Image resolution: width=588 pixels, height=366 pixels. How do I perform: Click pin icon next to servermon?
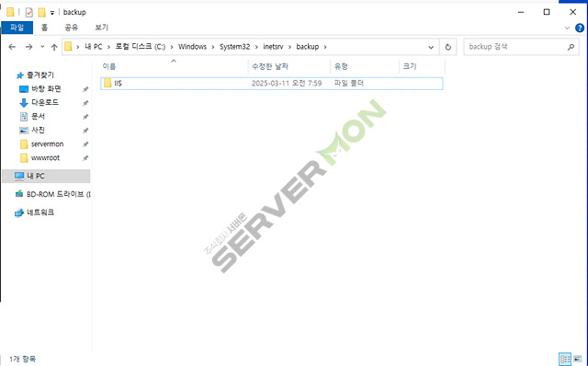coord(85,144)
